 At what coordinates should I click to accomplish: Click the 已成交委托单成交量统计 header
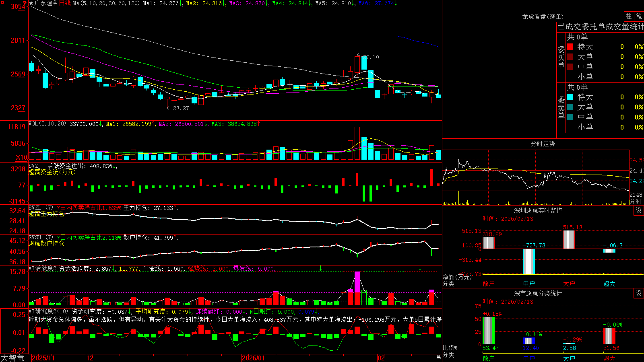(601, 27)
